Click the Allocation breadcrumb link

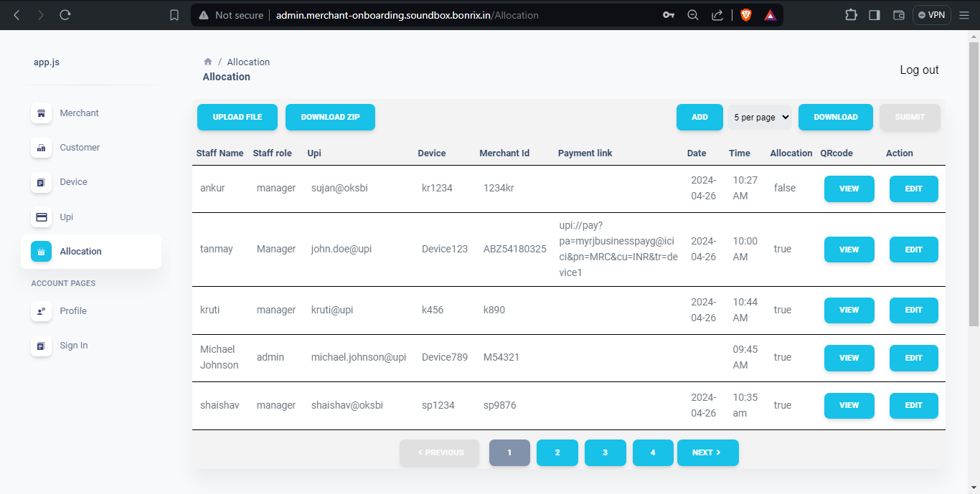(248, 62)
